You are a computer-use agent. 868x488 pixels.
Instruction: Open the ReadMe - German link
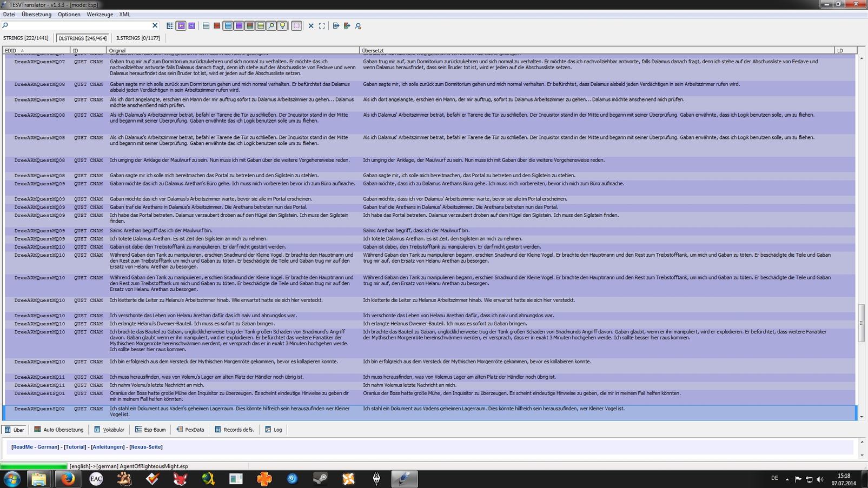[x=35, y=447]
